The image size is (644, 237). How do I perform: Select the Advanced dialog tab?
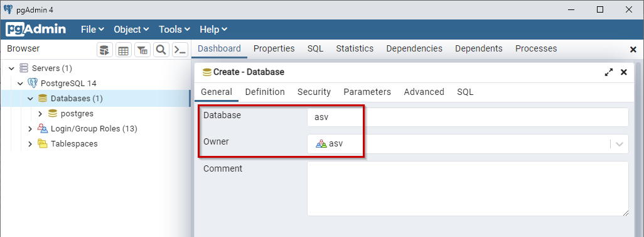pos(424,92)
